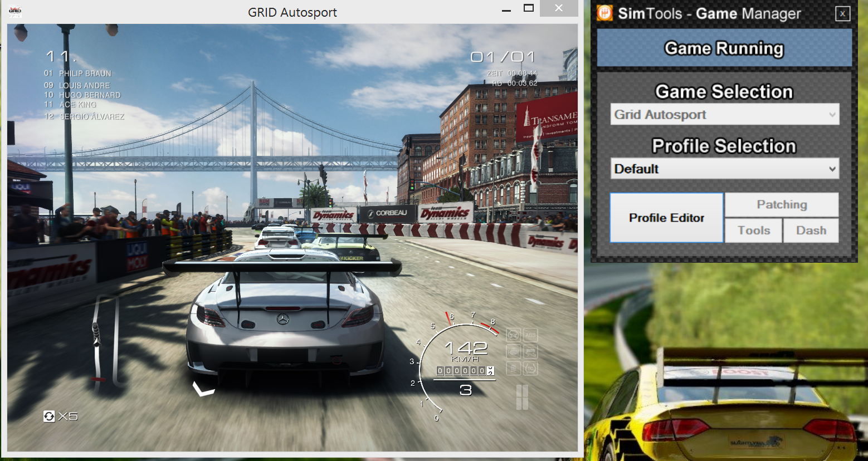Close the SimTools Game Manager window
868x461 pixels.
[x=843, y=13]
